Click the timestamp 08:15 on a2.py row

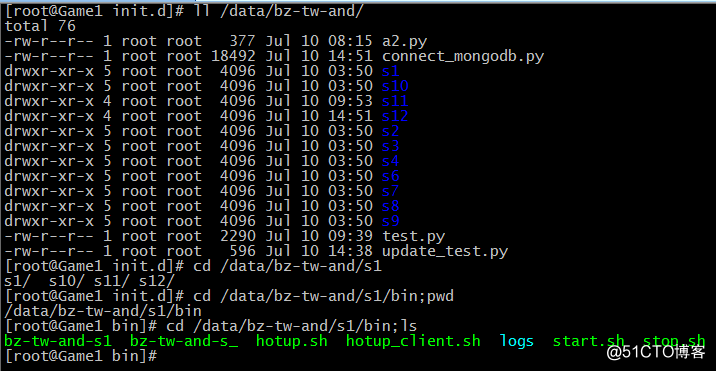pyautogui.click(x=350, y=42)
